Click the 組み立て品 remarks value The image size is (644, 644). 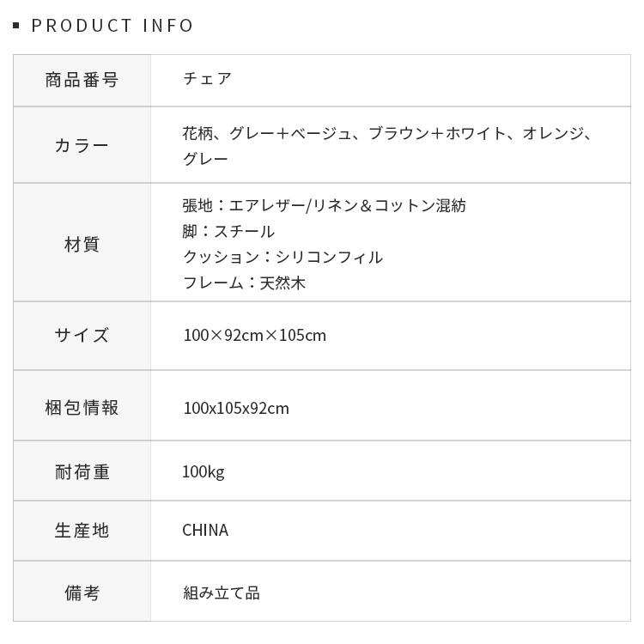pyautogui.click(x=222, y=593)
